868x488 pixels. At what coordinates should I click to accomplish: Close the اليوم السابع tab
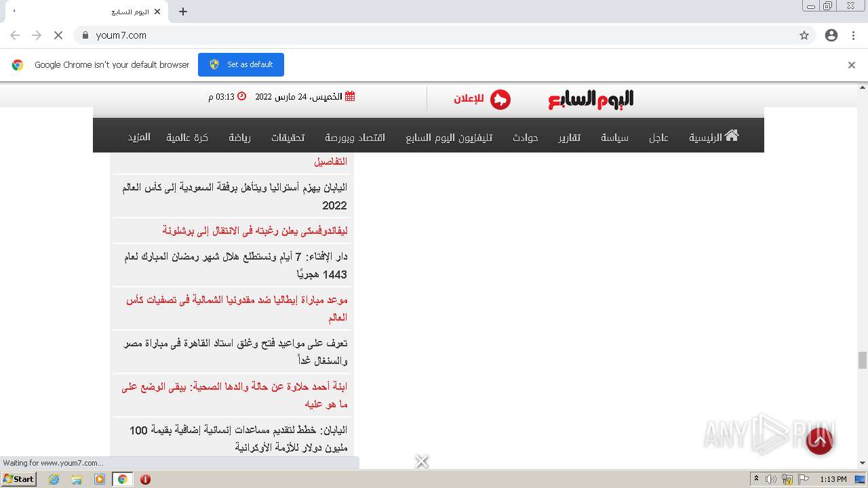click(157, 12)
